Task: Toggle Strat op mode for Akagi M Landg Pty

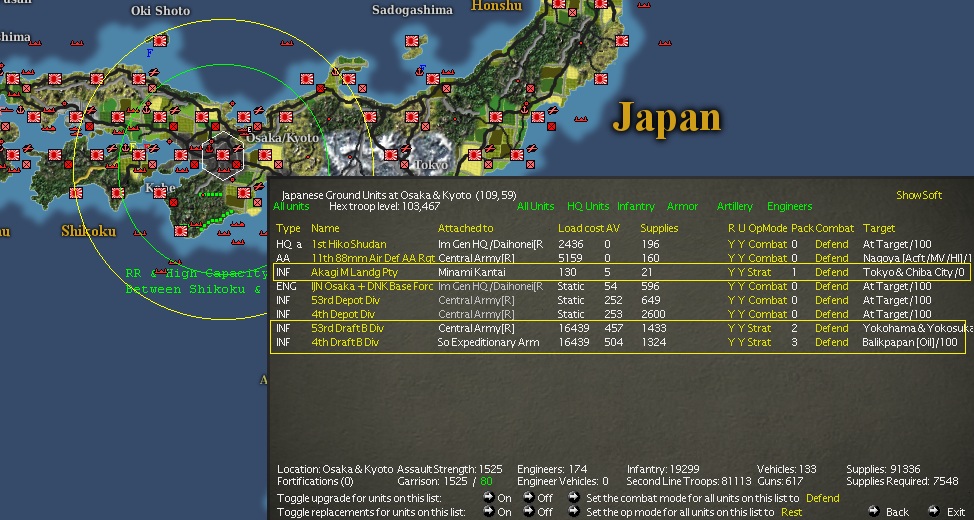Action: (x=760, y=272)
